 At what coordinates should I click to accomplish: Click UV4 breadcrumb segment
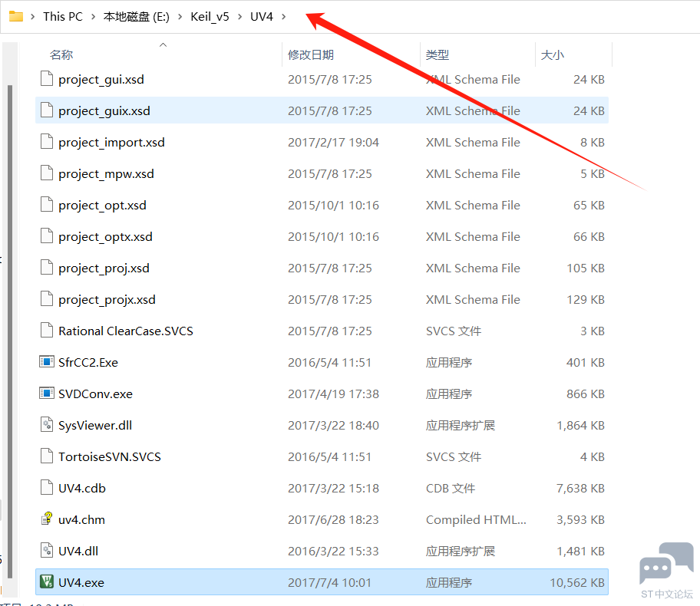(262, 17)
